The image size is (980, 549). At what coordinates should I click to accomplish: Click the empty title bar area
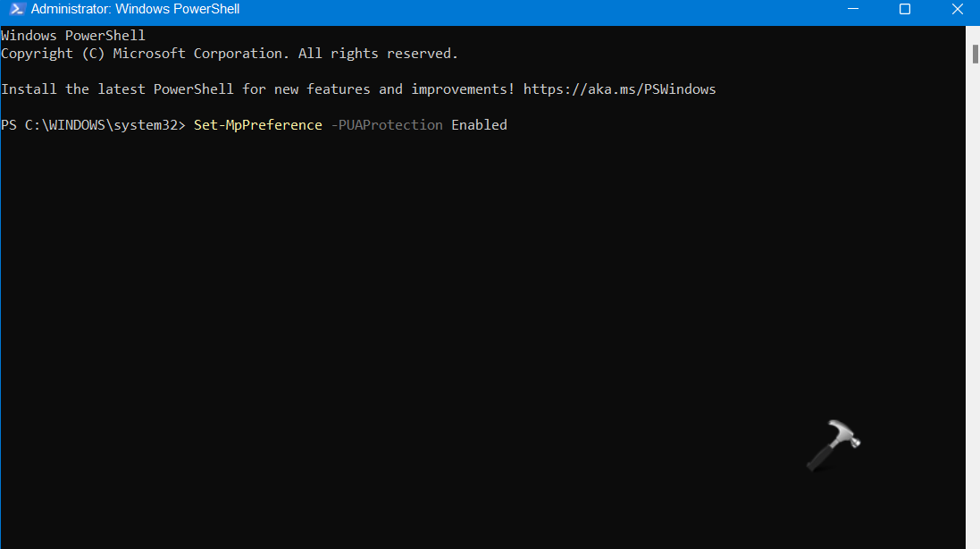(x=536, y=10)
